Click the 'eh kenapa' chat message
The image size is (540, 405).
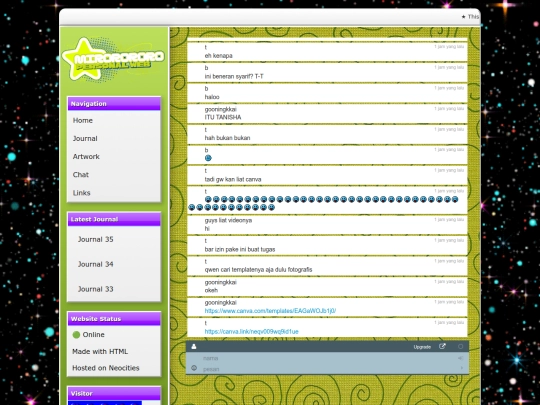click(x=219, y=56)
